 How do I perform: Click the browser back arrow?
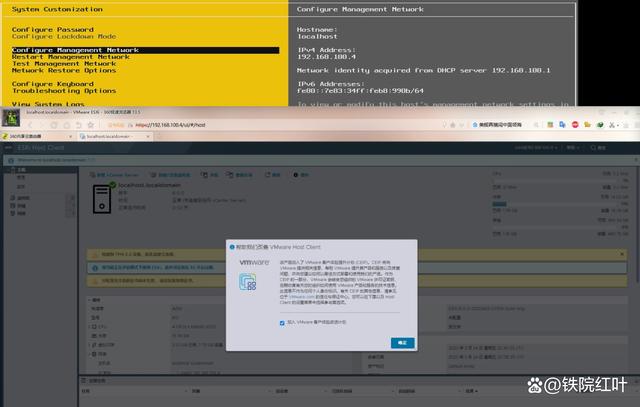(x=30, y=125)
